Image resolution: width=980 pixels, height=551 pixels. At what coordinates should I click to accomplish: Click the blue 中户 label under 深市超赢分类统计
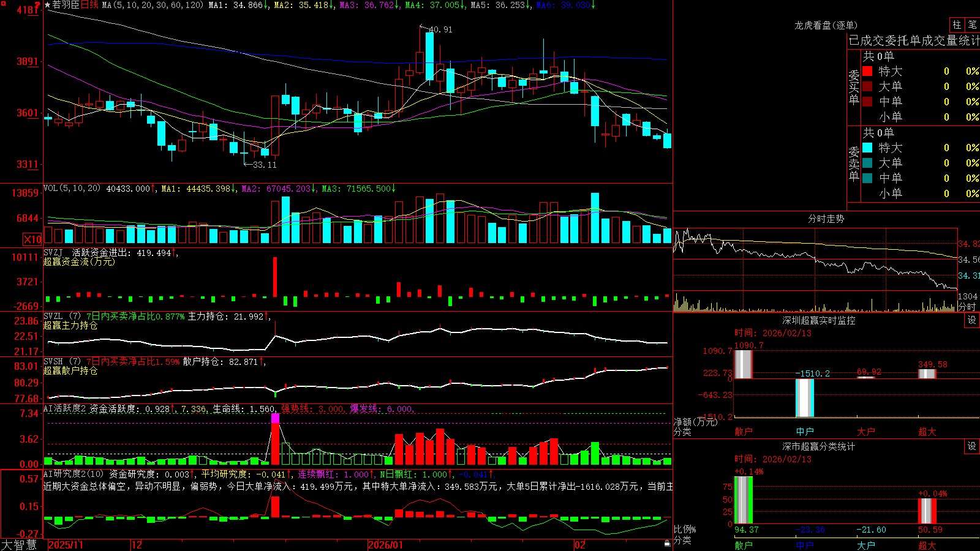click(x=805, y=545)
